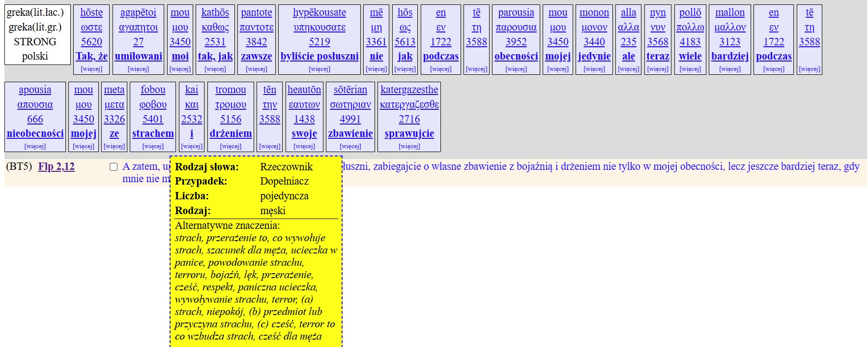Click the Polish word obecności

tap(516, 56)
